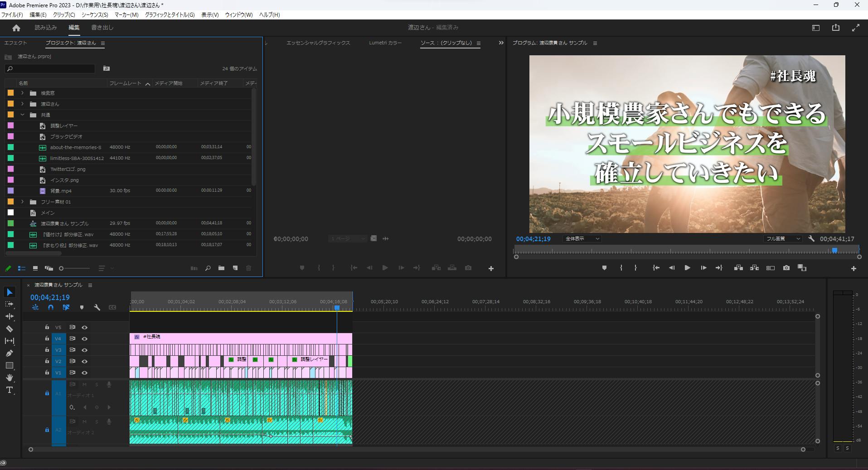Hide the V4 track output
Viewport: 868px width, 470px height.
tap(84, 339)
